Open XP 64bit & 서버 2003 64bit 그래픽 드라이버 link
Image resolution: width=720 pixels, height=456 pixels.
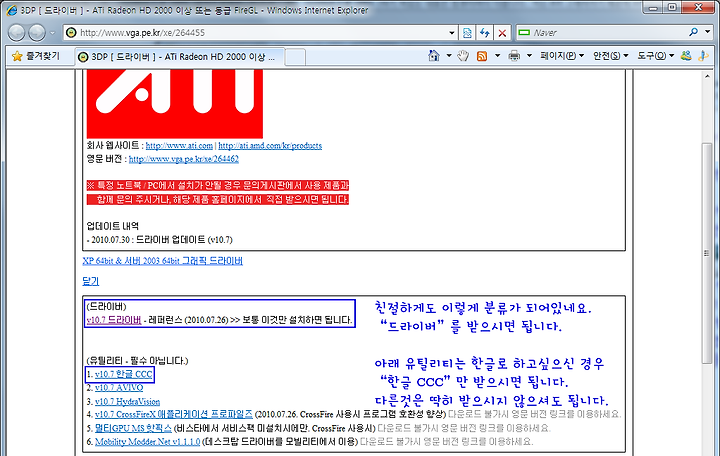point(163,261)
